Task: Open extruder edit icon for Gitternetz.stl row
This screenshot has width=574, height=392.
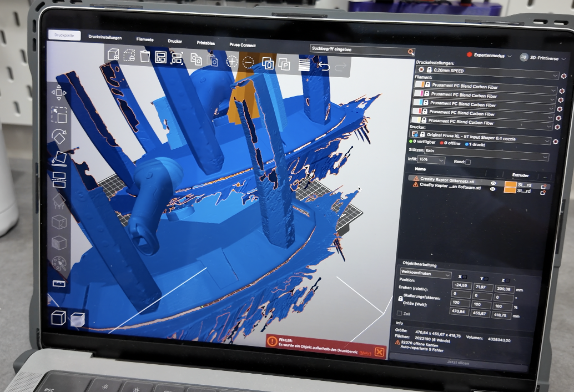Action: pos(543,187)
